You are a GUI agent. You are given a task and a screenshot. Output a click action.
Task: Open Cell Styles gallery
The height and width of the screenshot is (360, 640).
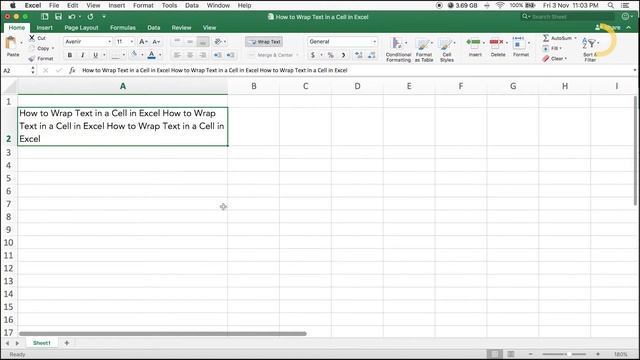(x=447, y=50)
